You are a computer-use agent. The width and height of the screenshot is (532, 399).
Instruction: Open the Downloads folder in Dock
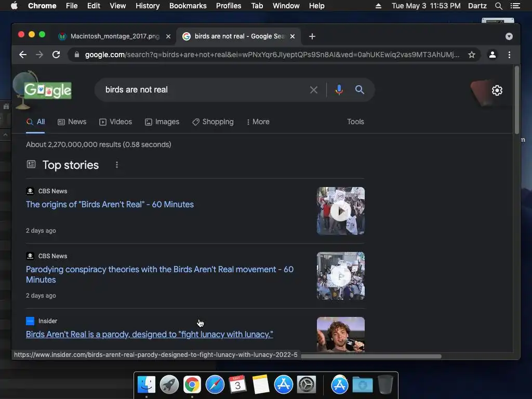(362, 385)
